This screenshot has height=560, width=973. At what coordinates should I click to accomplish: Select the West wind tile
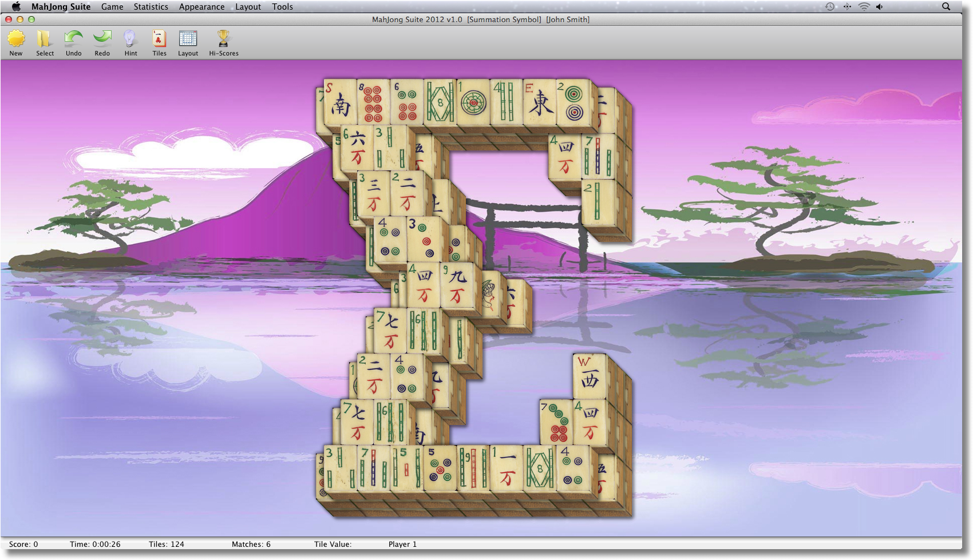tap(590, 376)
